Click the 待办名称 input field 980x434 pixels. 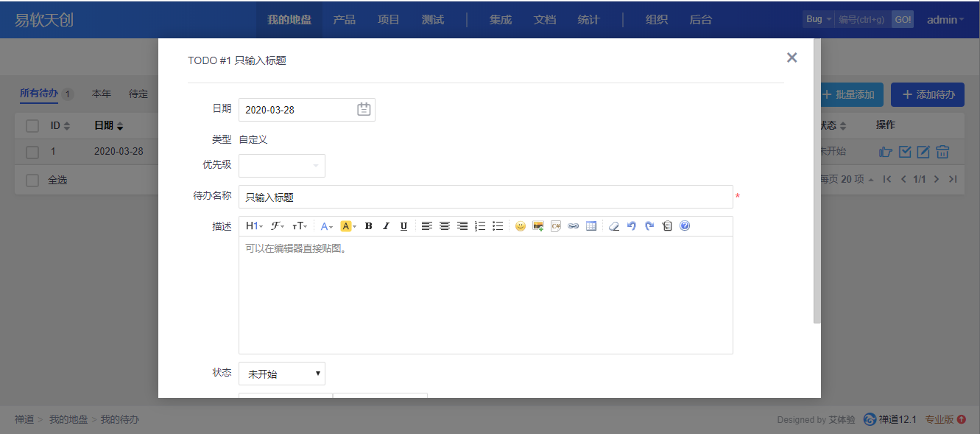(486, 197)
